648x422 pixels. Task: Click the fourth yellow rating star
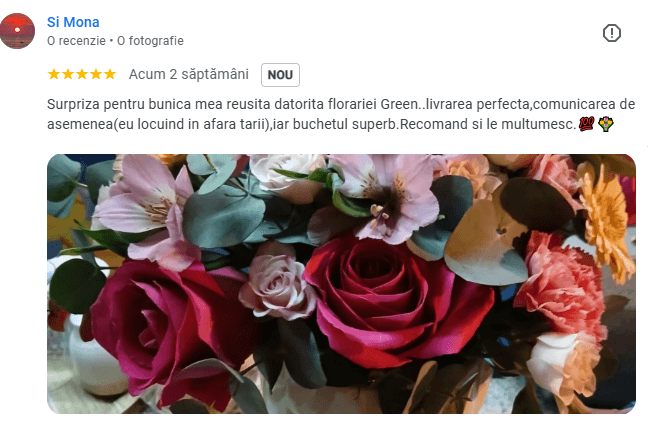tap(96, 74)
